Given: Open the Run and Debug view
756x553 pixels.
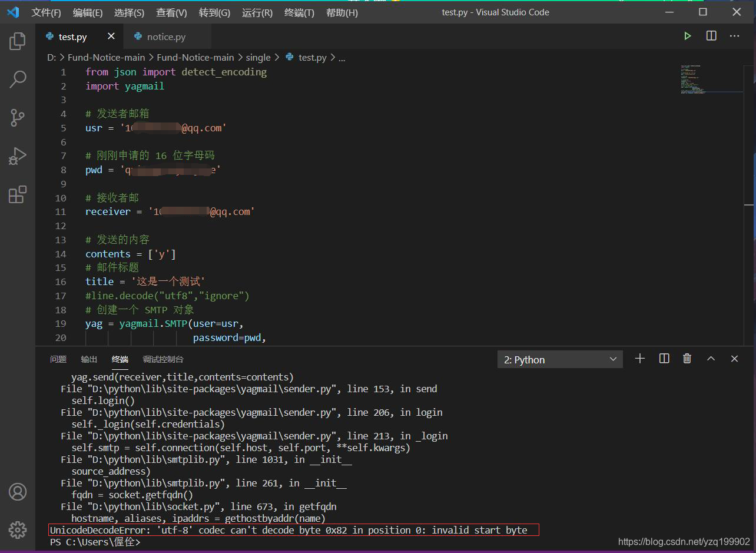Looking at the screenshot, I should [18, 156].
